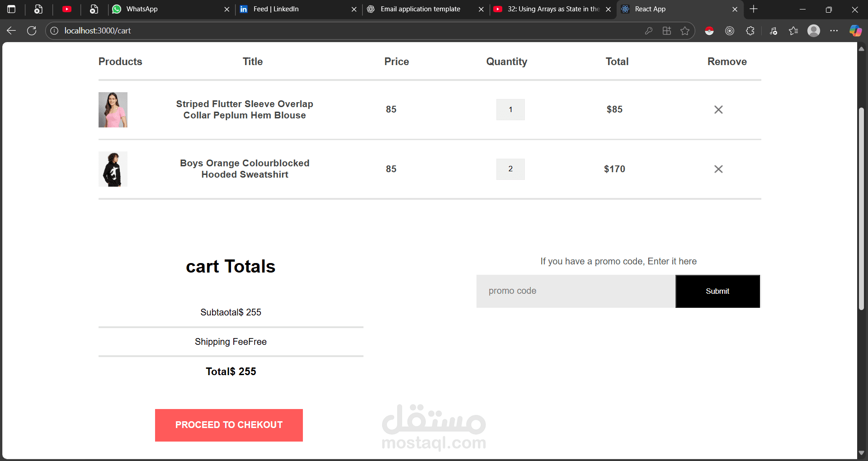Open the saved passwords key icon
The width and height of the screenshot is (868, 461).
click(649, 31)
